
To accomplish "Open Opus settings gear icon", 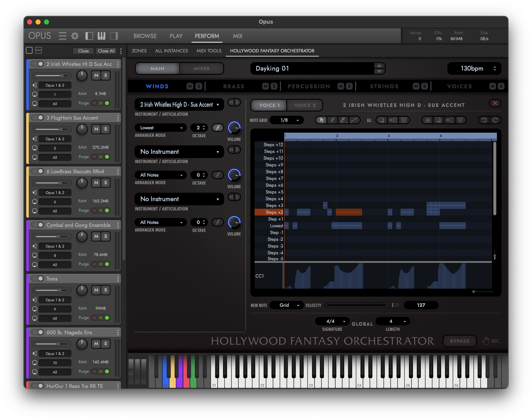I will tap(75, 36).
